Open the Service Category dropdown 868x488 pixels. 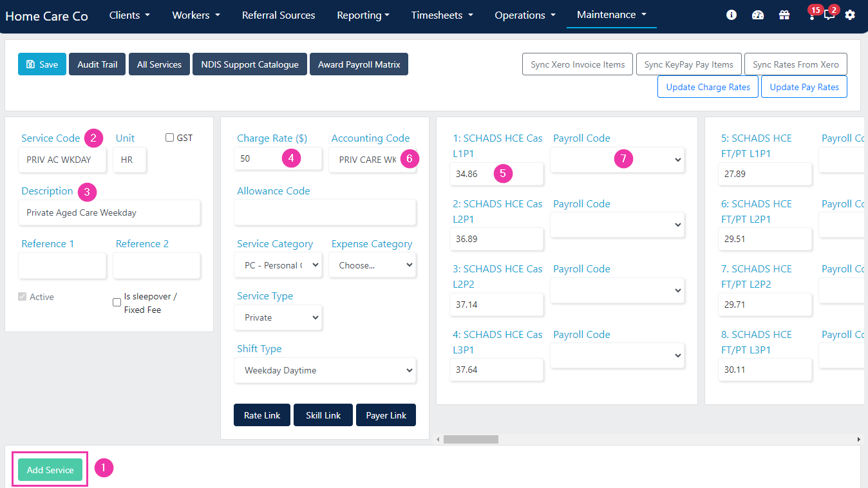(278, 265)
